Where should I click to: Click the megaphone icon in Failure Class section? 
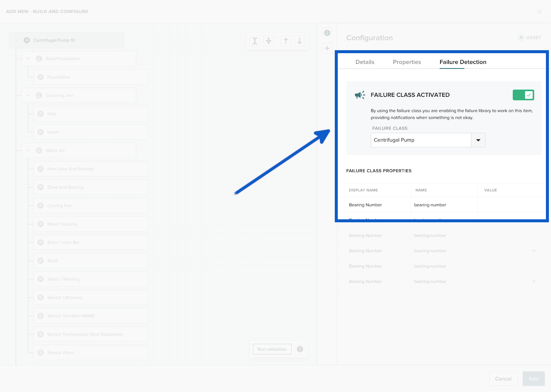click(x=359, y=95)
